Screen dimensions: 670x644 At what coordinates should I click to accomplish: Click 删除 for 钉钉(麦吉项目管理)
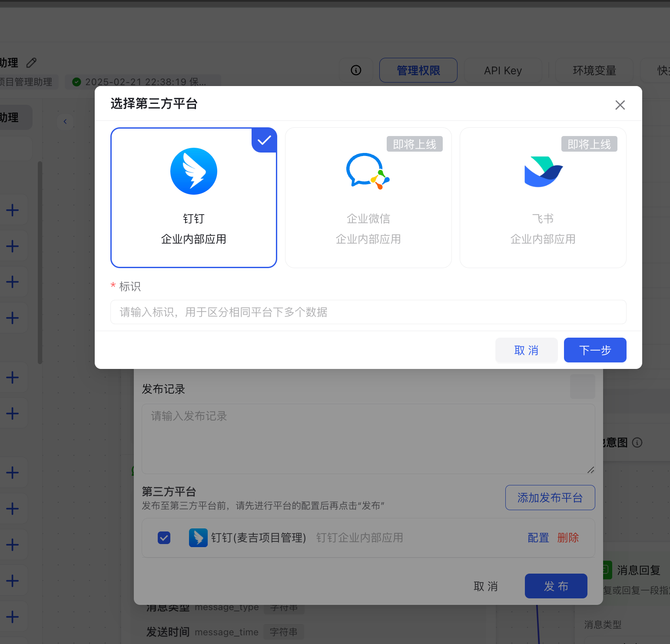point(568,538)
